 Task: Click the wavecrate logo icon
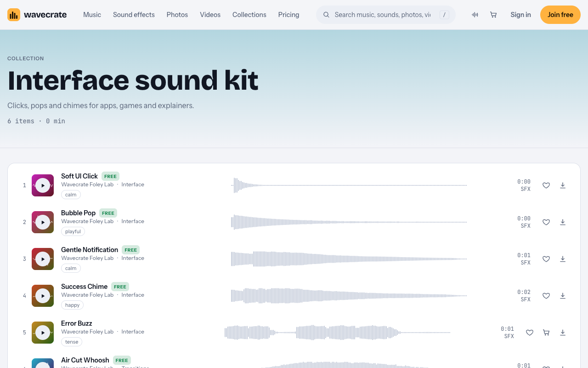tap(14, 15)
